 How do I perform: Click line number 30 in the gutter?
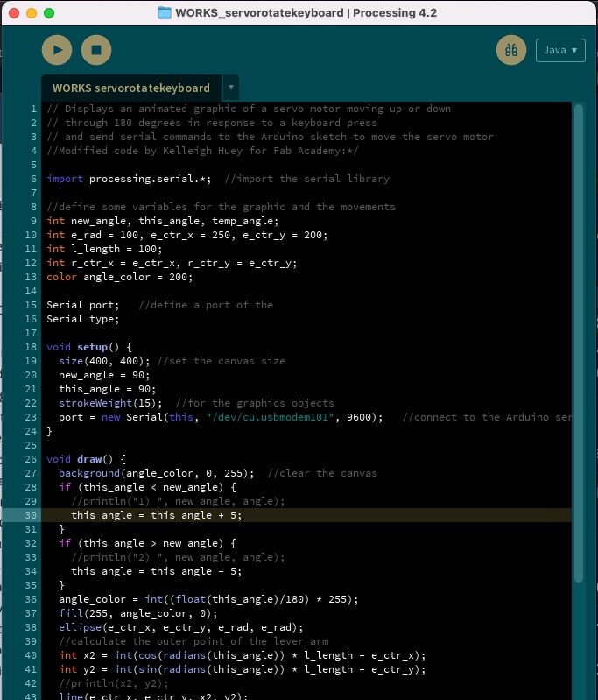31,515
